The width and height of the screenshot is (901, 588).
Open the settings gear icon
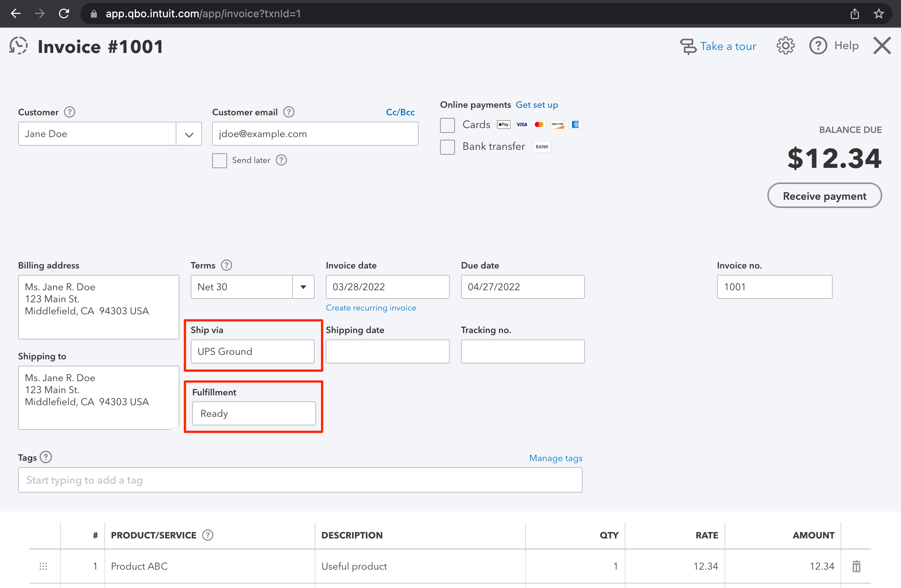coord(785,45)
